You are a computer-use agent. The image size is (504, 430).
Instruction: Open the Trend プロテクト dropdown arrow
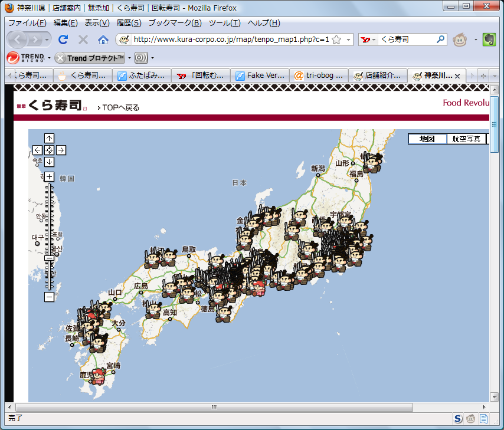(x=129, y=58)
